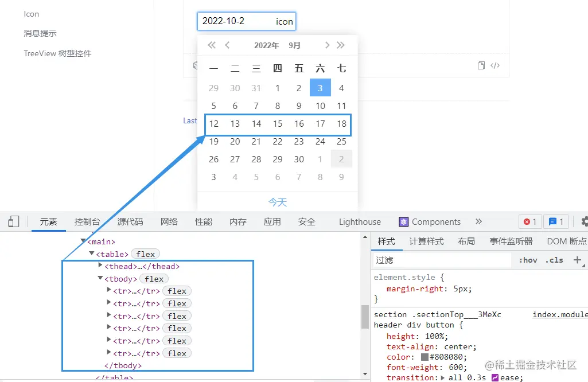Add new style rule plus button
This screenshot has height=382, width=588.
coord(578,260)
